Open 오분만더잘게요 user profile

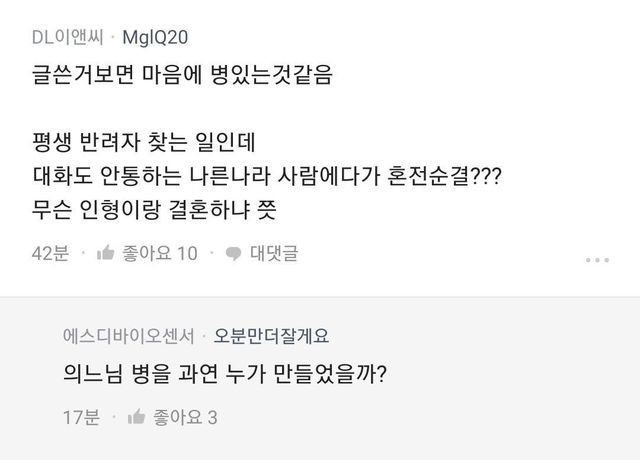click(x=270, y=335)
